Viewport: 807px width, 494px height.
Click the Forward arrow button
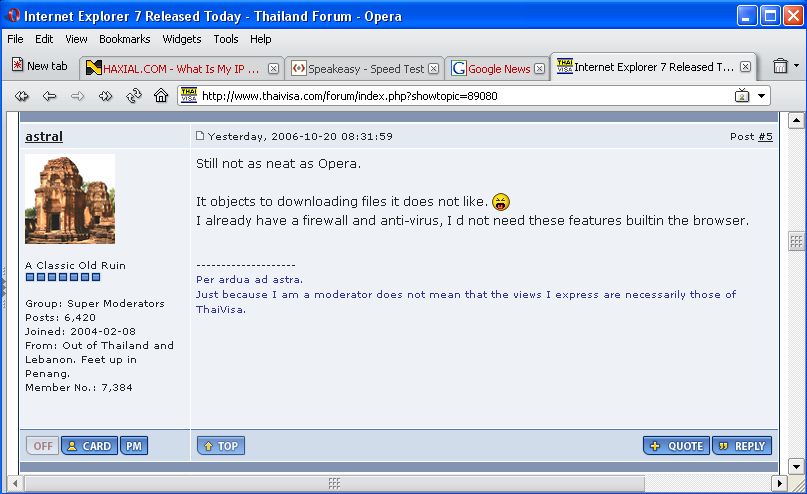point(77,96)
